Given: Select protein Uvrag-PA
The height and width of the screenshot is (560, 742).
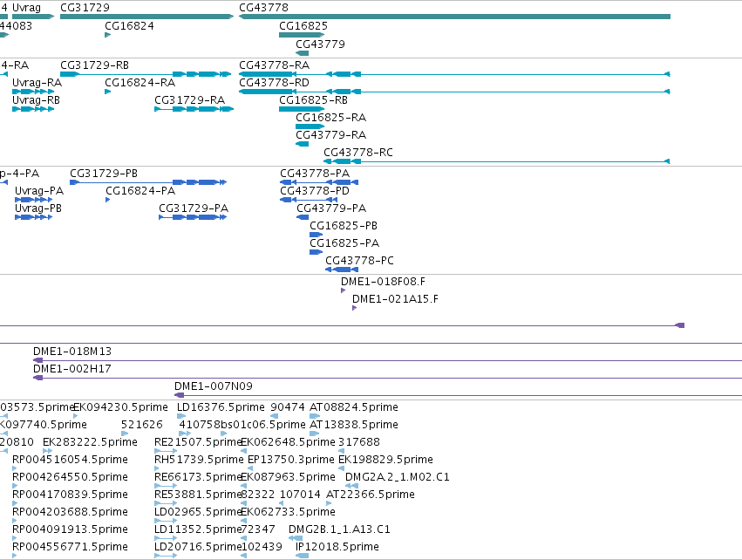Looking at the screenshot, I should 33,200.
